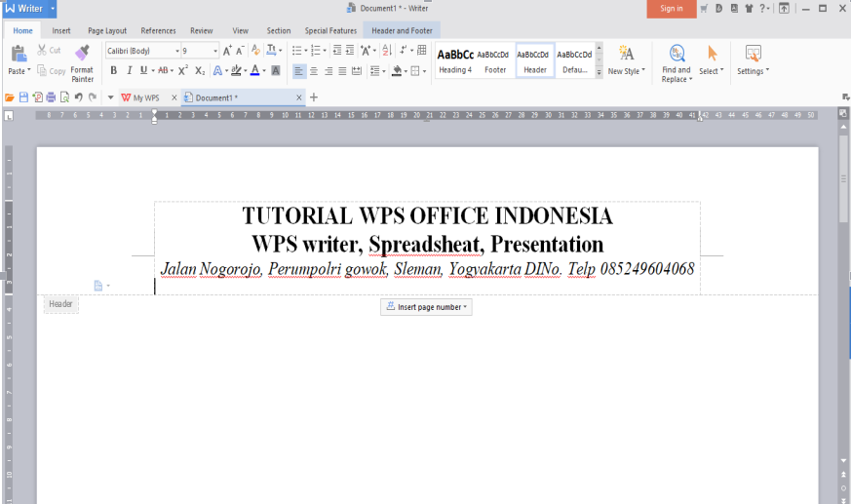The height and width of the screenshot is (504, 851).
Task: Close the Document1 tab
Action: click(298, 97)
